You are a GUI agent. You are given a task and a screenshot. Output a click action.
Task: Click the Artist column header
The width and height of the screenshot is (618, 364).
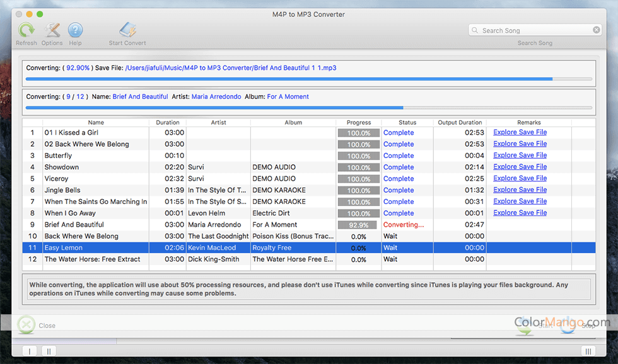point(218,123)
